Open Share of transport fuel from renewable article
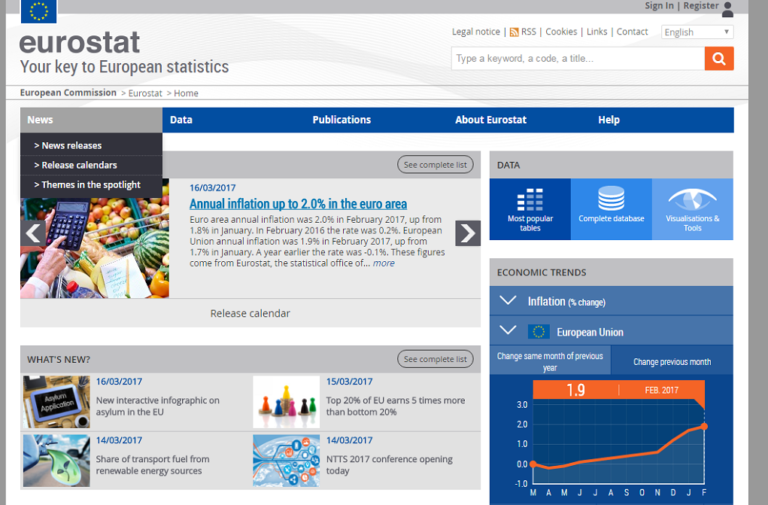 (153, 465)
